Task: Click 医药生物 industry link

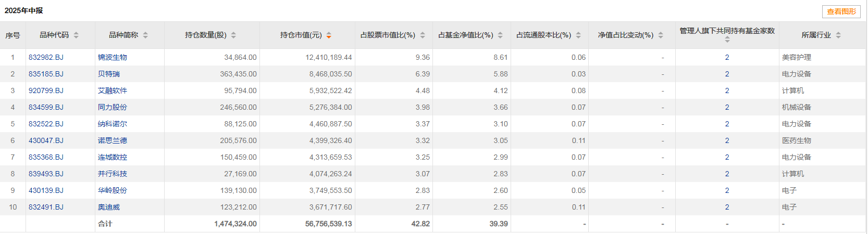Action: [x=796, y=140]
